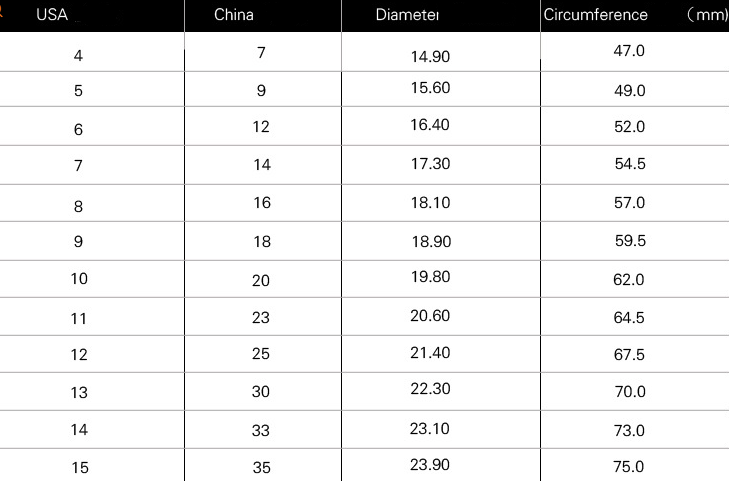Click the China column header
The image size is (729, 481).
(x=234, y=15)
